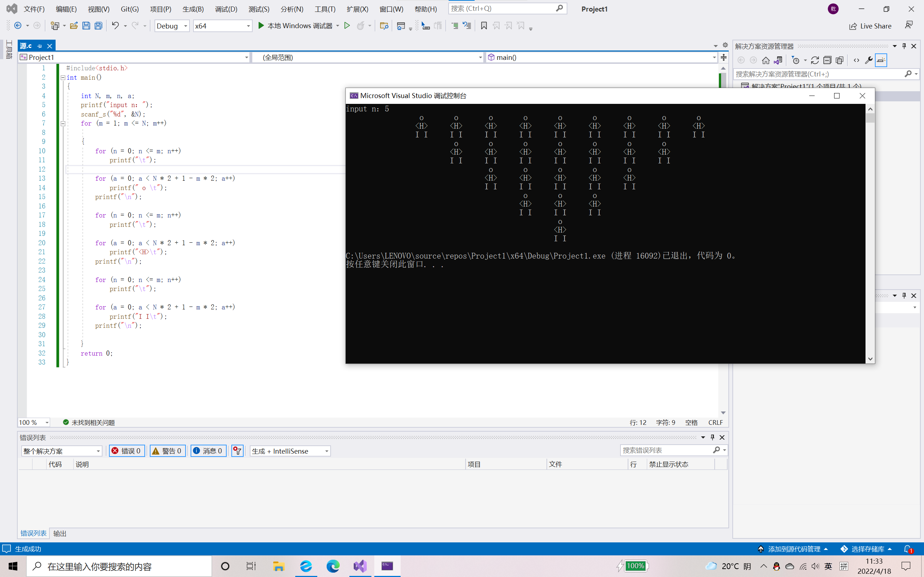
Task: Open the Debug configuration dropdown
Action: coord(172,26)
